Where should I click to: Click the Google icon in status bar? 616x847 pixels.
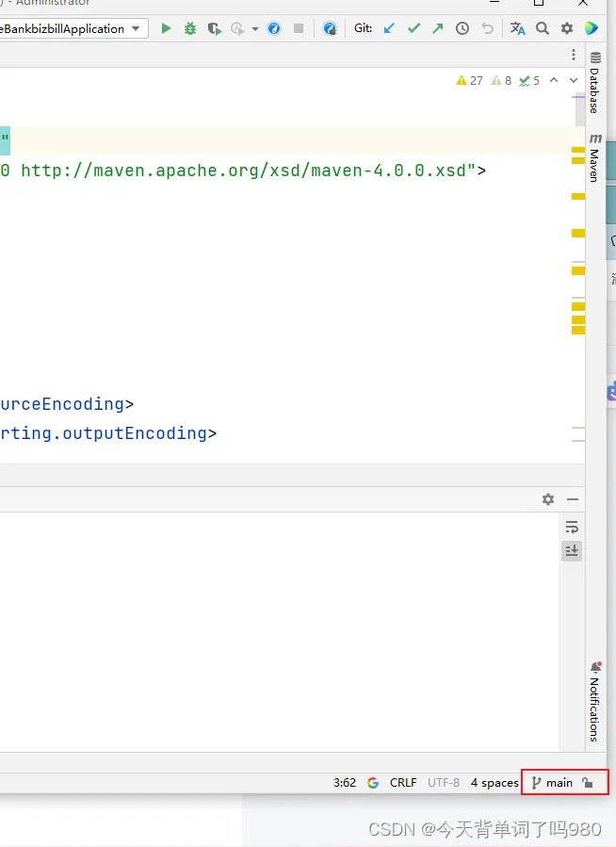[372, 782]
